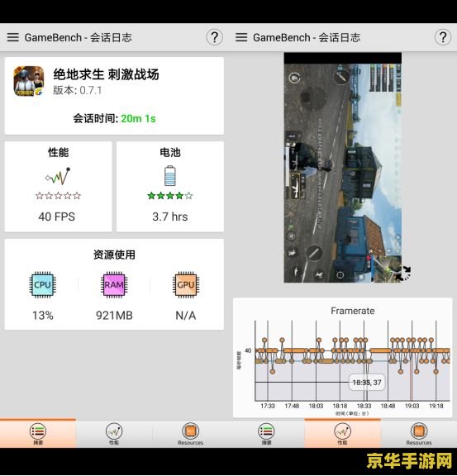
Task: Tap the 13% CPU usage value
Action: [x=43, y=316]
